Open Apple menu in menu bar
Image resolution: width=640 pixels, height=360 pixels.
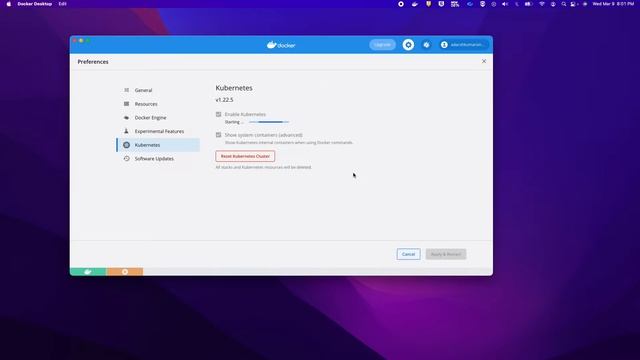tap(9, 4)
